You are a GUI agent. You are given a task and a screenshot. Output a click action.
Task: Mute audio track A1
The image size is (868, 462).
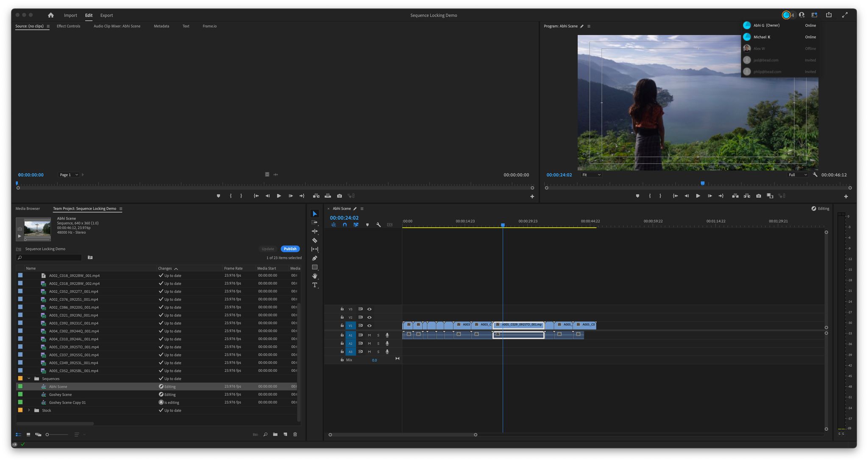tap(369, 335)
